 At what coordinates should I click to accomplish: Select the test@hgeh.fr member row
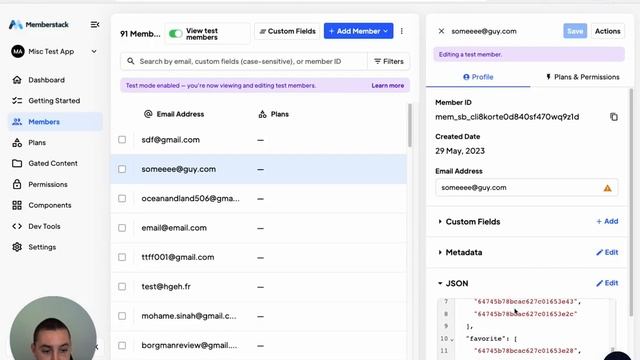point(259,287)
